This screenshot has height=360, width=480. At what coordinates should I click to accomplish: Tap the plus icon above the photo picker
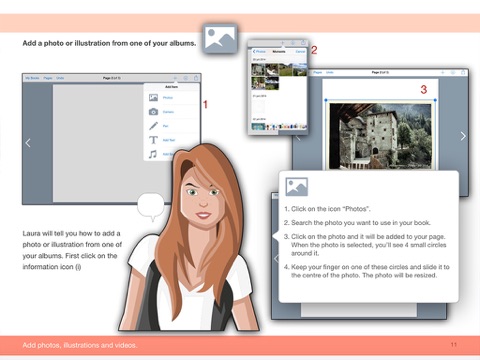point(282,43)
